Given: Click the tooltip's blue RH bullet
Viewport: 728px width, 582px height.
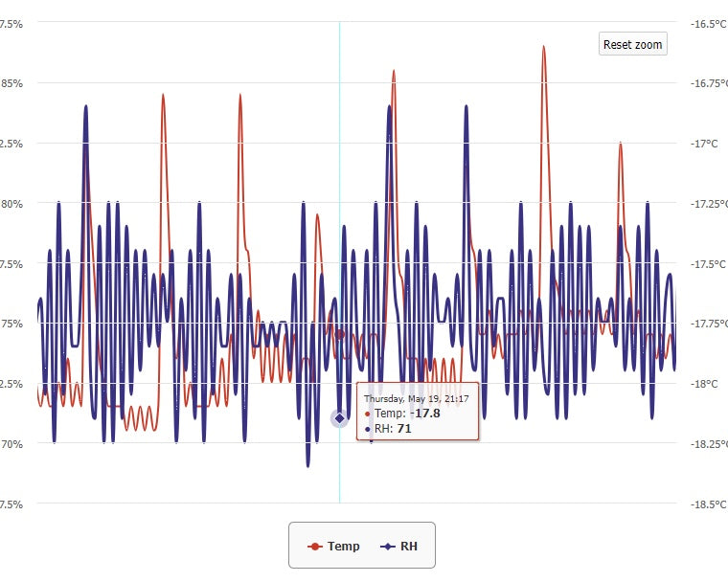Looking at the screenshot, I should pyautogui.click(x=368, y=430).
